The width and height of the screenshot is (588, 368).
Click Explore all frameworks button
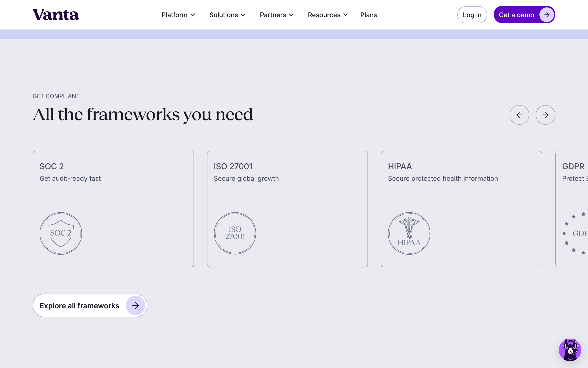90,305
